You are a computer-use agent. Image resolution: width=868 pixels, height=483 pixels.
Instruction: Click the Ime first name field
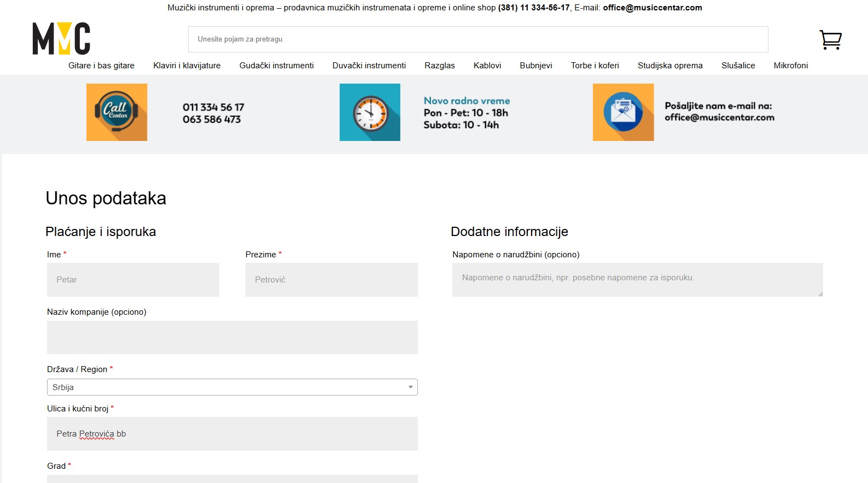pos(133,280)
